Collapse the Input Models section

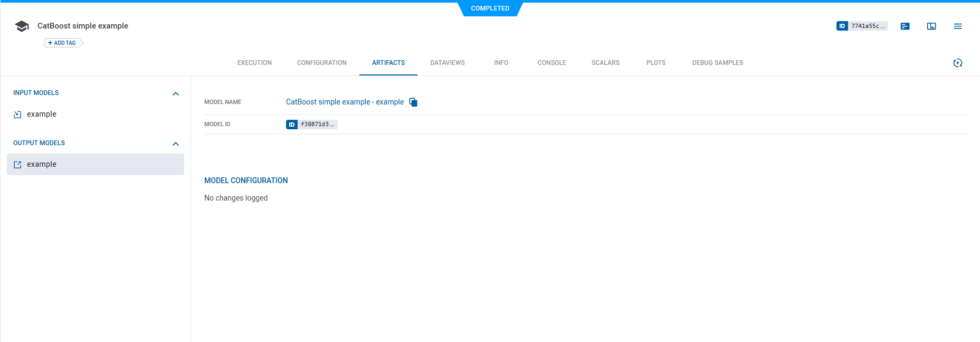pyautogui.click(x=176, y=94)
